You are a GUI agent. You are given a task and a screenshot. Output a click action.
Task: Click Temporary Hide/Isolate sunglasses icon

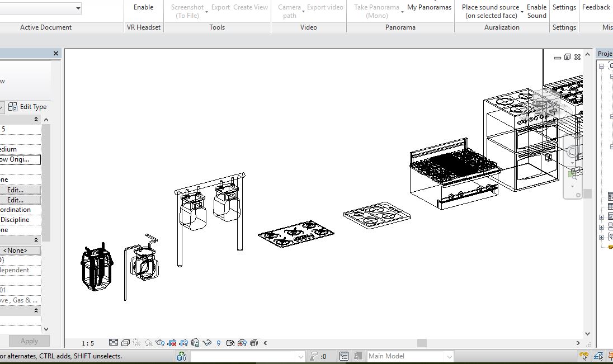(x=207, y=343)
